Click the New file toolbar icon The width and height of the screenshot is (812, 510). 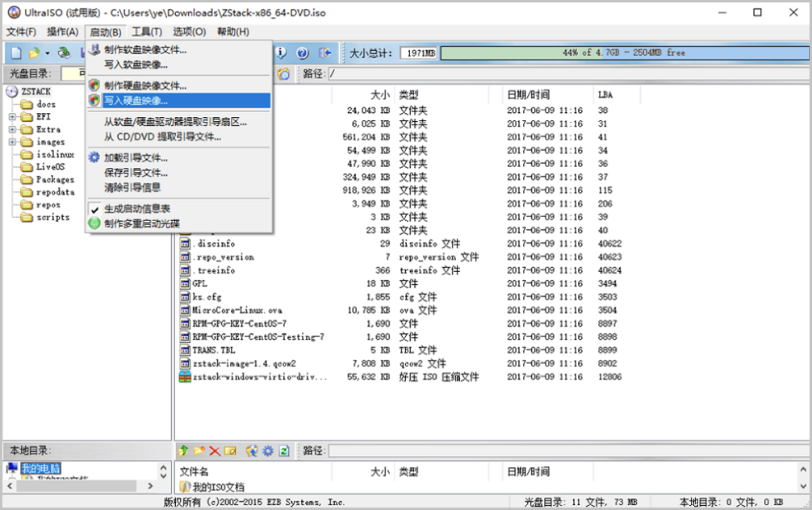pos(16,53)
